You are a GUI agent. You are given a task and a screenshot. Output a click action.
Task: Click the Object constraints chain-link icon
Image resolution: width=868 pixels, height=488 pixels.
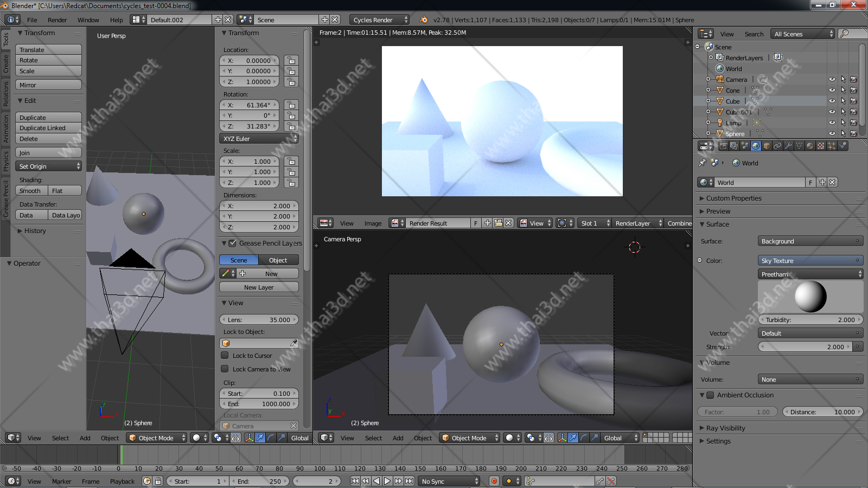(x=777, y=146)
